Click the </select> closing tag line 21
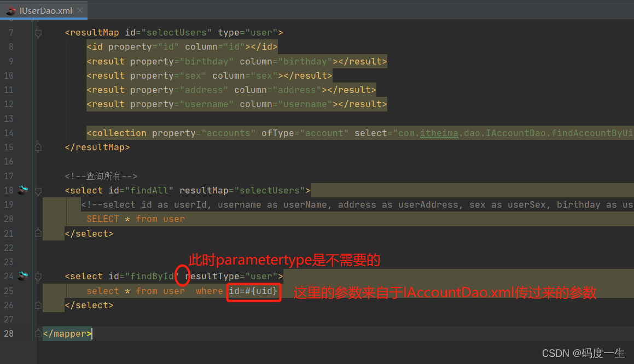 (x=89, y=233)
